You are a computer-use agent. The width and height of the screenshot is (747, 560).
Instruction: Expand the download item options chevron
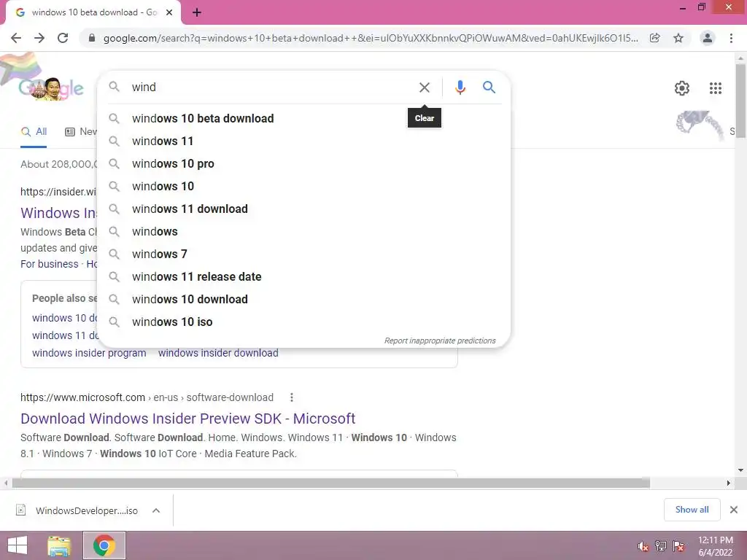(156, 510)
